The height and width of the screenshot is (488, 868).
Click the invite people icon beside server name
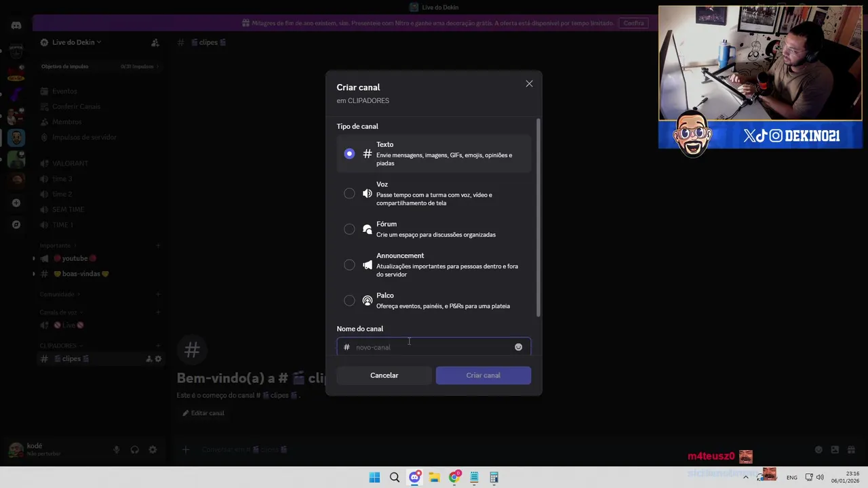(155, 43)
